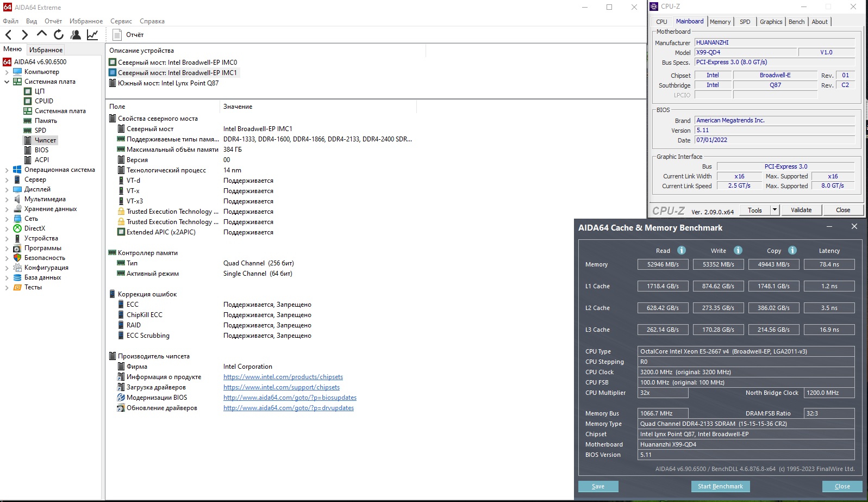The width and height of the screenshot is (868, 502).
Task: Collapse the Системная плата tree node
Action: pyautogui.click(x=7, y=82)
